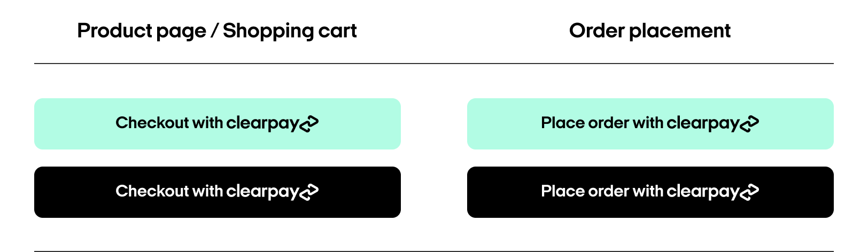The width and height of the screenshot is (868, 252).
Task: Click Clearpay arrows icon in black Checkout button
Action: [x=309, y=192]
